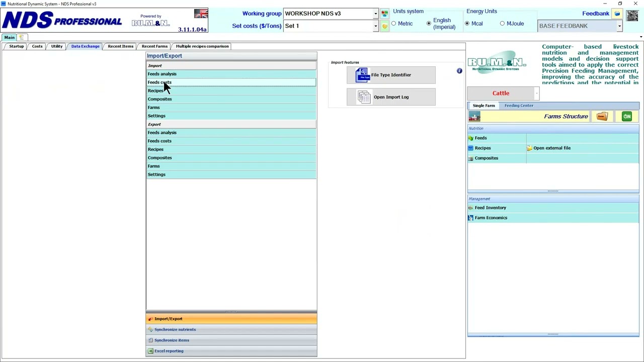Image resolution: width=644 pixels, height=362 pixels.
Task: Open the Utility tab
Action: click(x=57, y=46)
